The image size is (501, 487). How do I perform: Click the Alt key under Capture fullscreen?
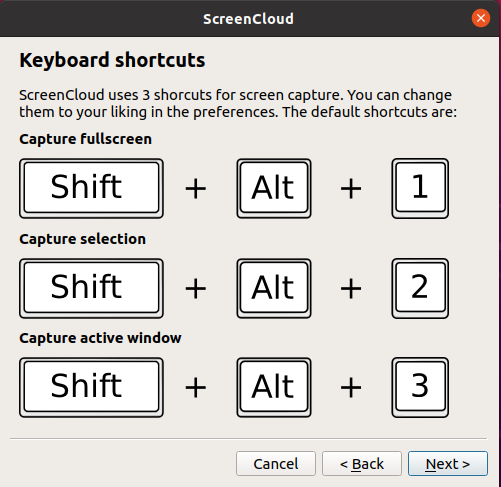click(274, 188)
